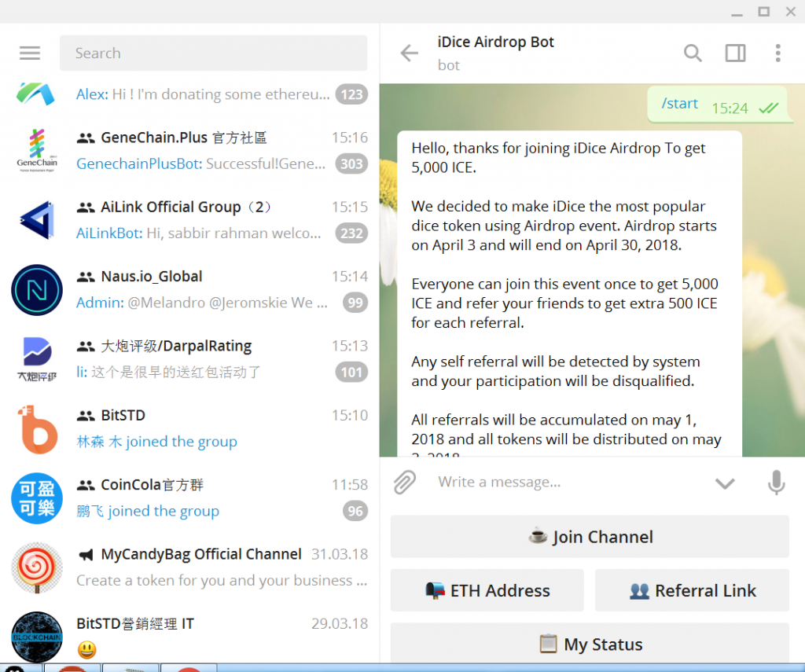Close the Telegram window
805x672 pixels.
(x=791, y=11)
